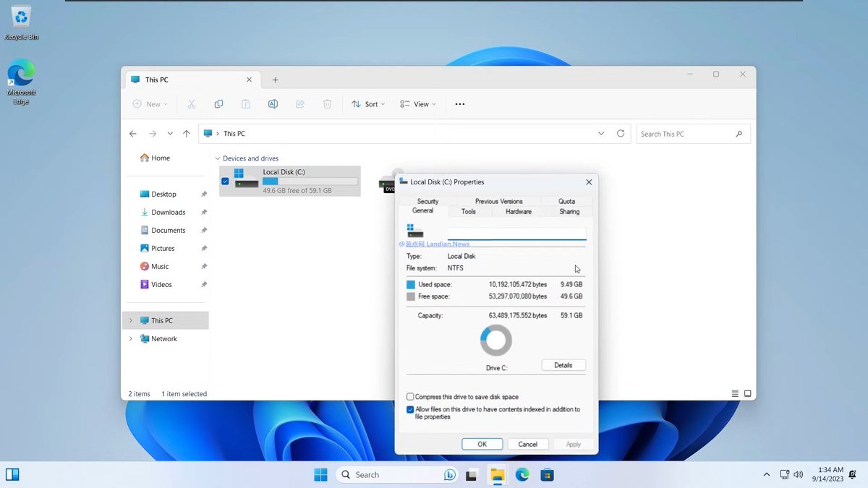Disable file content indexing on the drive
The image size is (868, 488).
pyautogui.click(x=410, y=409)
